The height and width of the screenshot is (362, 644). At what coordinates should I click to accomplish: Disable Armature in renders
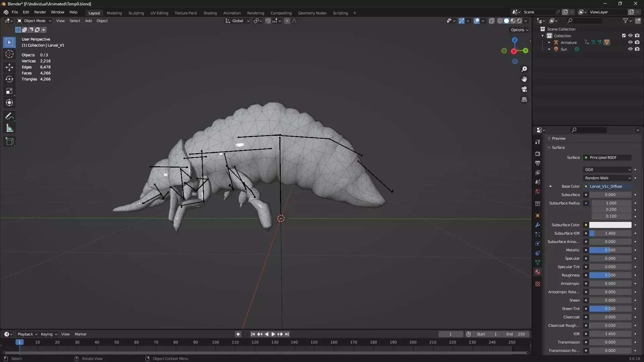click(637, 42)
